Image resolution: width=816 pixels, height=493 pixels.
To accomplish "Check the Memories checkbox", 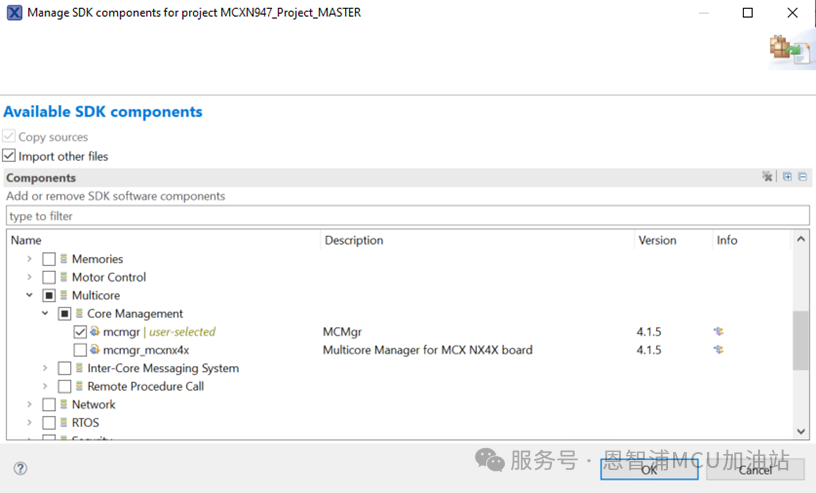I will (x=49, y=259).
